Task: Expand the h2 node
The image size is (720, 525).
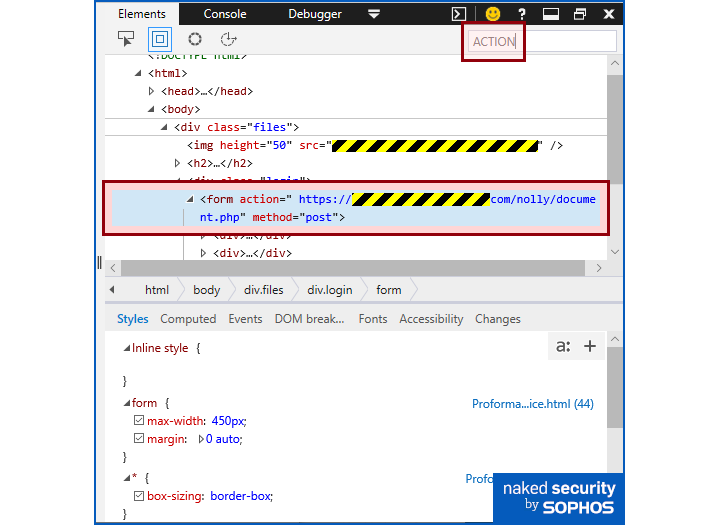Action: (177, 163)
